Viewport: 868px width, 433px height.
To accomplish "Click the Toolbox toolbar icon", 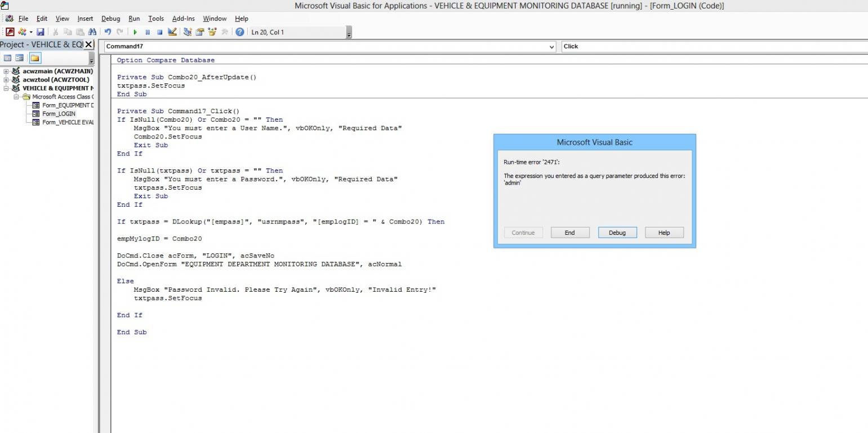I will coord(225,32).
